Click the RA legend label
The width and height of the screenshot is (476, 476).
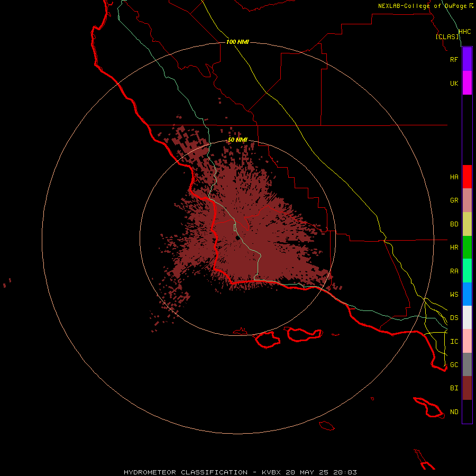(454, 271)
